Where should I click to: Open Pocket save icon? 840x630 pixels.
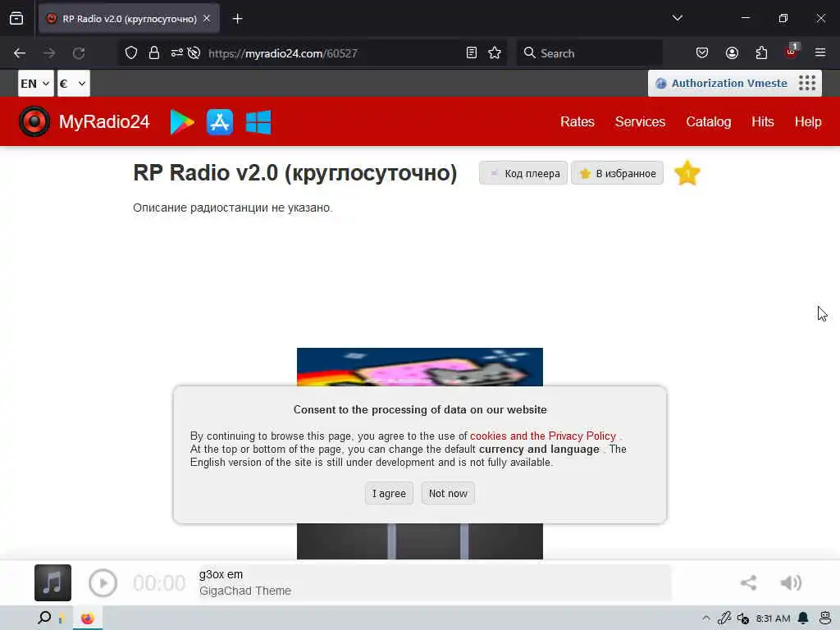[702, 53]
